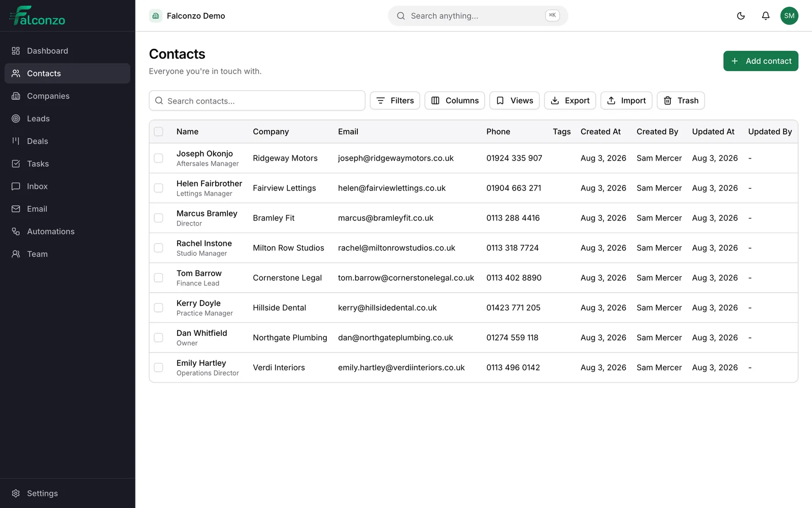Check the Helen Fairbrother row checkbox

158,188
